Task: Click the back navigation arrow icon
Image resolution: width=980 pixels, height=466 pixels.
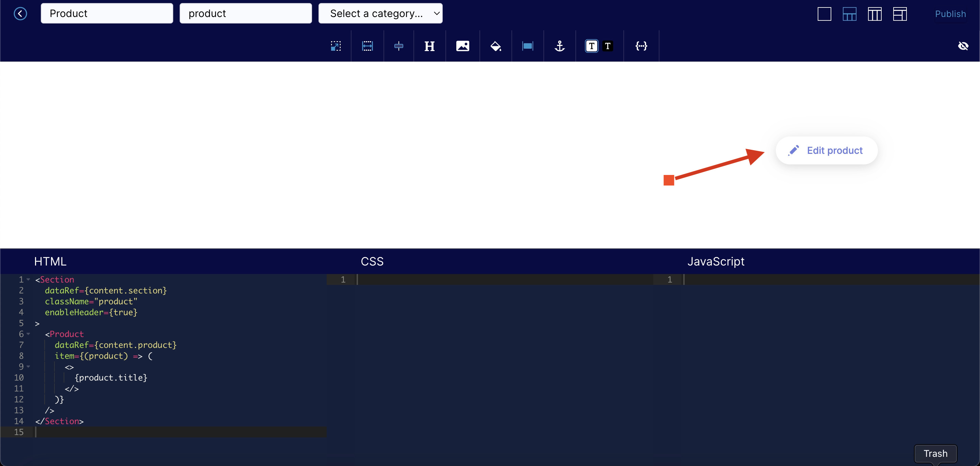Action: tap(19, 13)
